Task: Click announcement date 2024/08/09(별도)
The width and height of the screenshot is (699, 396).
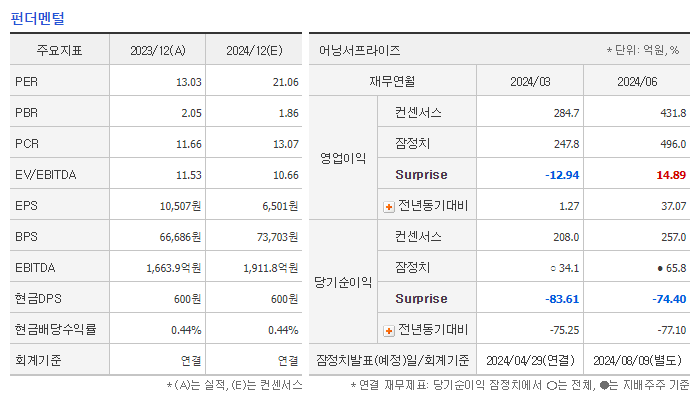Action: [x=637, y=360]
